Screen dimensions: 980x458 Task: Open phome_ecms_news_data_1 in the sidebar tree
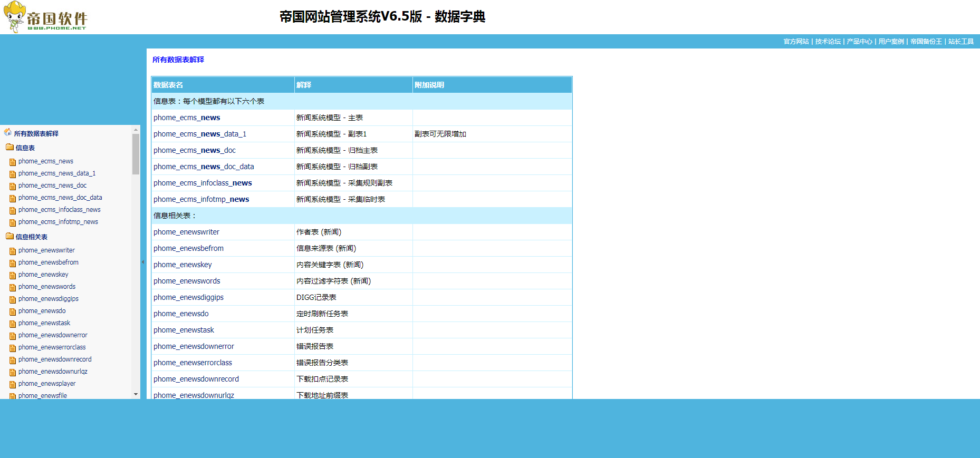[56, 173]
